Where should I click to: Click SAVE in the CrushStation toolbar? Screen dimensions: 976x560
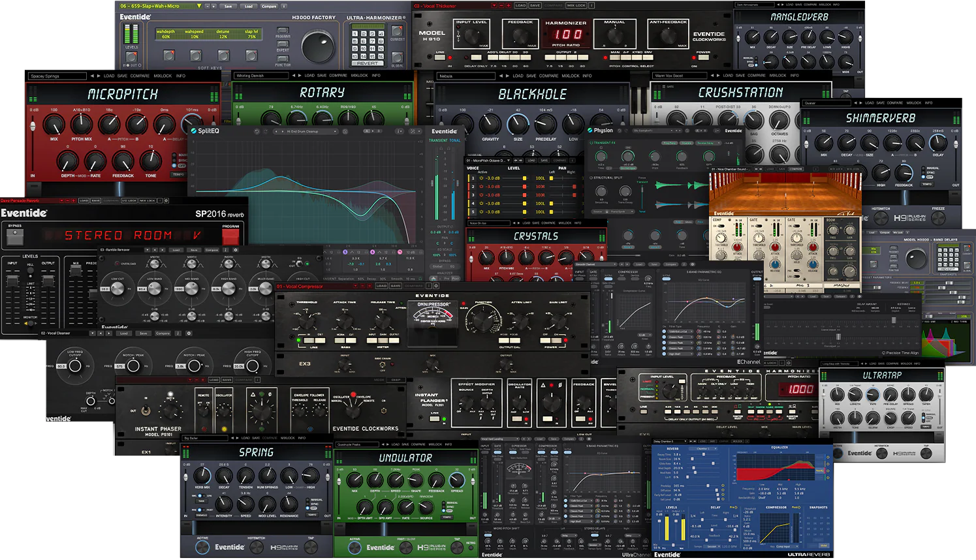pos(742,76)
